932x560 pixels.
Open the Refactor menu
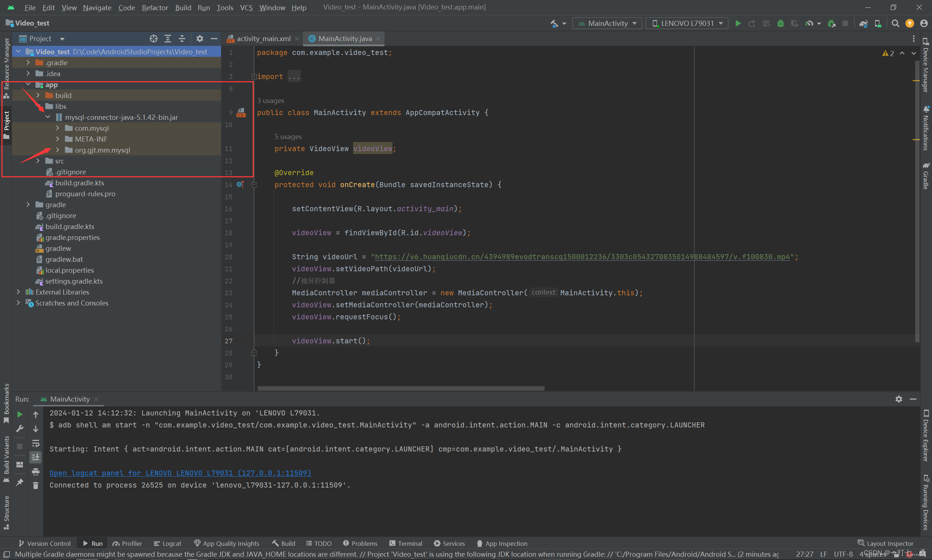click(155, 8)
